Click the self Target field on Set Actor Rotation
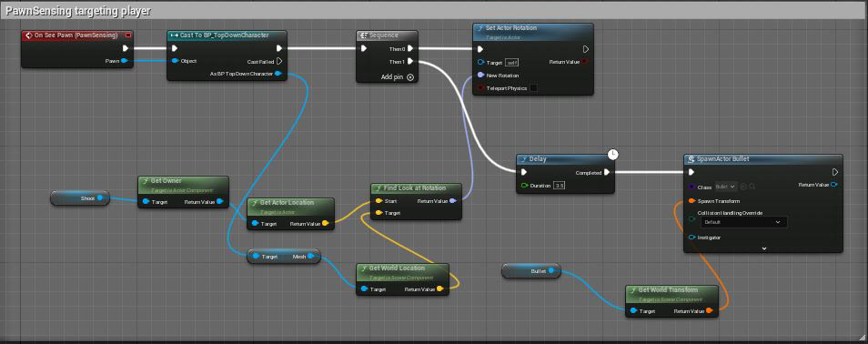The width and height of the screenshot is (868, 344). [511, 63]
